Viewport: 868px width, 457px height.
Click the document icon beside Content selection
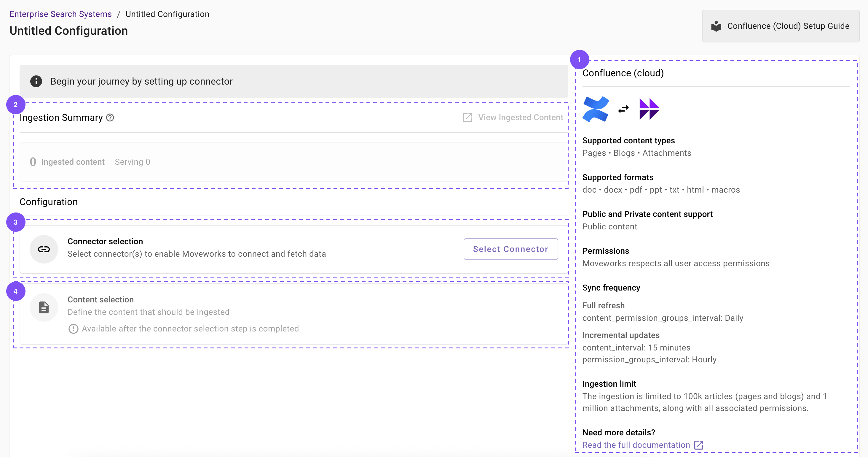click(x=44, y=307)
